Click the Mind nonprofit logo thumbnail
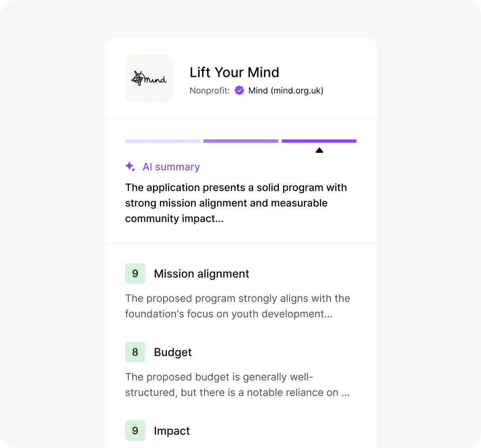 tap(149, 78)
